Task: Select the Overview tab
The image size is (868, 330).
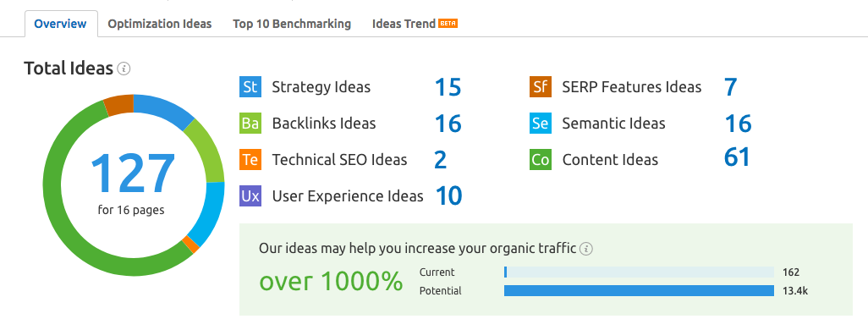Action: pos(60,24)
